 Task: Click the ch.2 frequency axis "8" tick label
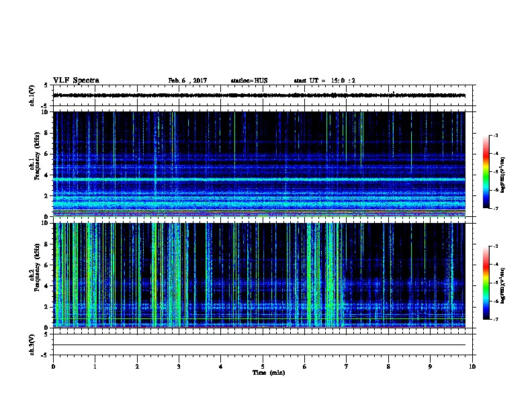click(47, 244)
